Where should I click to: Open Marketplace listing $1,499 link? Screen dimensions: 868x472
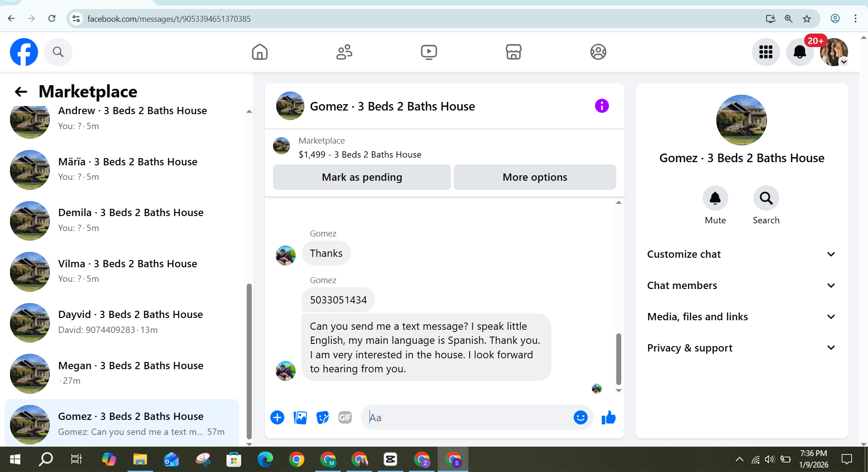[360, 154]
